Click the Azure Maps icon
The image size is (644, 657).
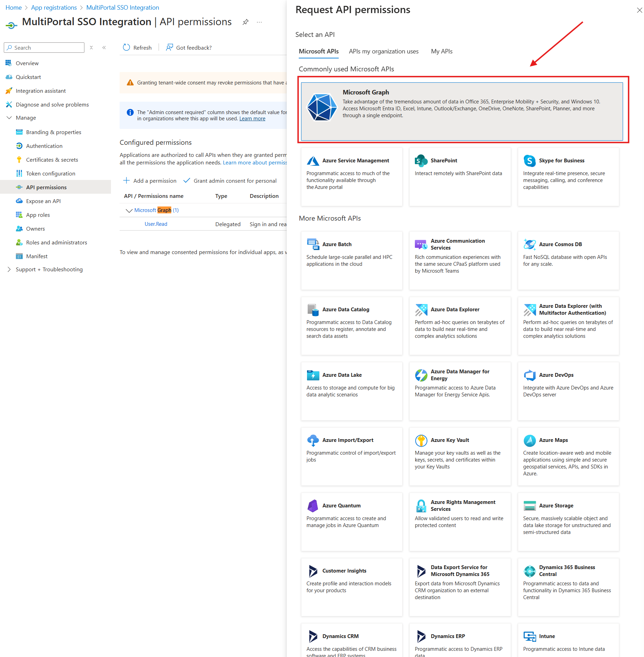530,440
